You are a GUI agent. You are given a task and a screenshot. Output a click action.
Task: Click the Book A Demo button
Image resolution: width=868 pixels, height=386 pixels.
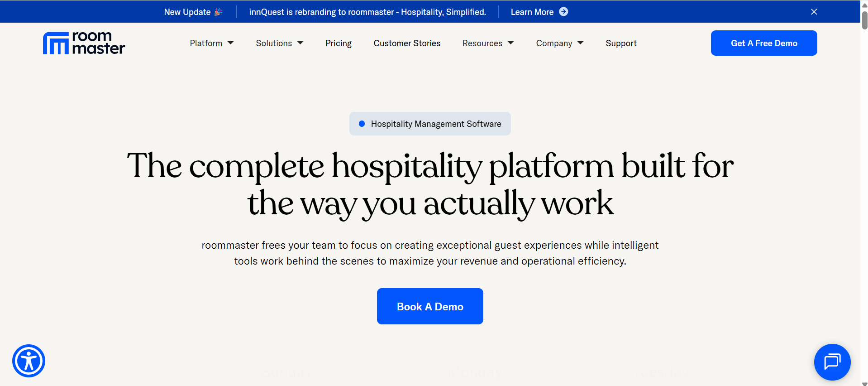pos(430,306)
